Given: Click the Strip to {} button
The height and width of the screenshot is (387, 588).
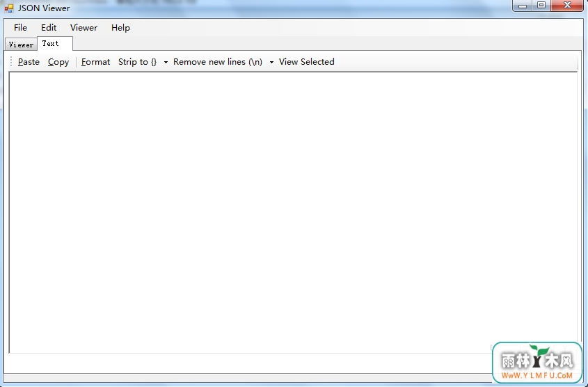Looking at the screenshot, I should pos(138,62).
